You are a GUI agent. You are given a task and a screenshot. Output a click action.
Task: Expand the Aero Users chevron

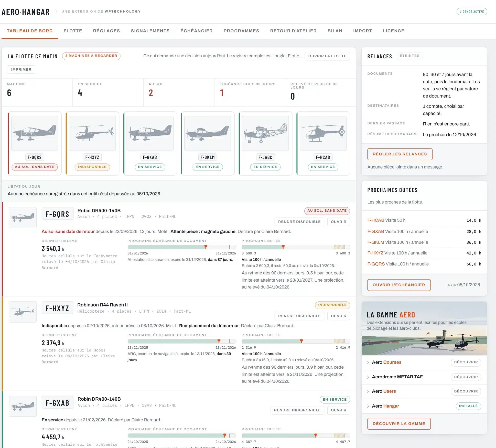pos(368,391)
